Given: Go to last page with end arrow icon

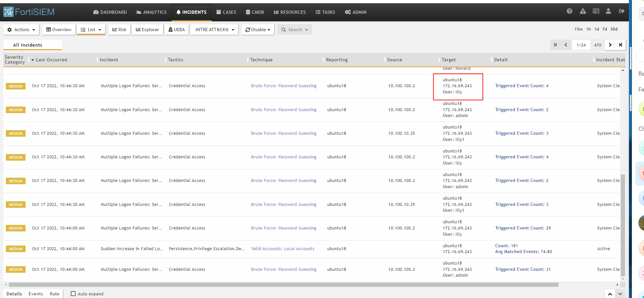Looking at the screenshot, I should 620,45.
